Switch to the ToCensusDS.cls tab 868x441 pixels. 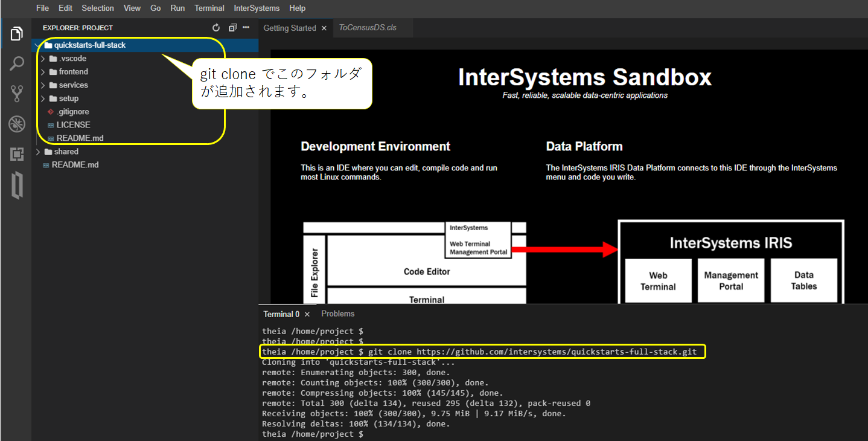[367, 28]
